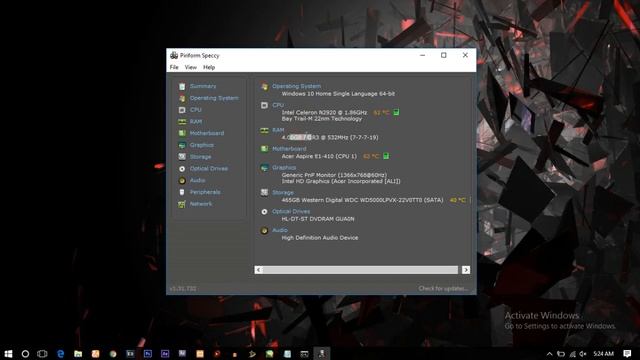Viewport: 640px width, 360px height.
Task: Click the Windows 10 Home Single Language text
Action: 338,94
